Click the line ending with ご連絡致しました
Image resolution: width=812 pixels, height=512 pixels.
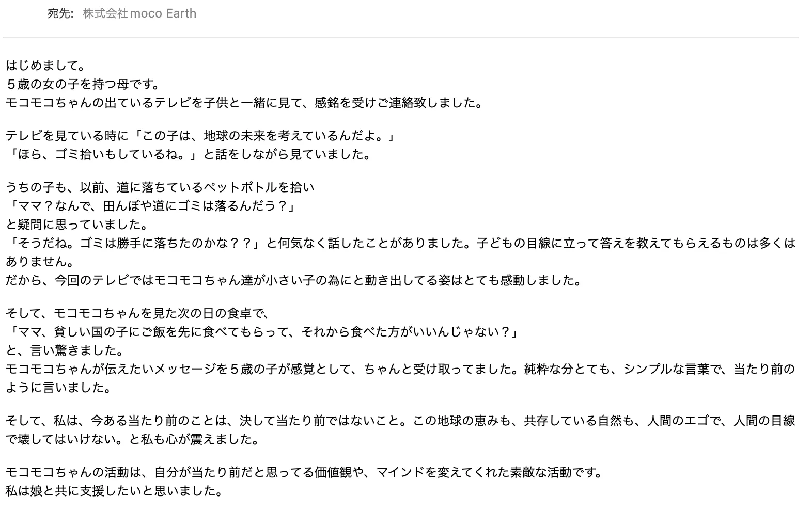tap(244, 103)
